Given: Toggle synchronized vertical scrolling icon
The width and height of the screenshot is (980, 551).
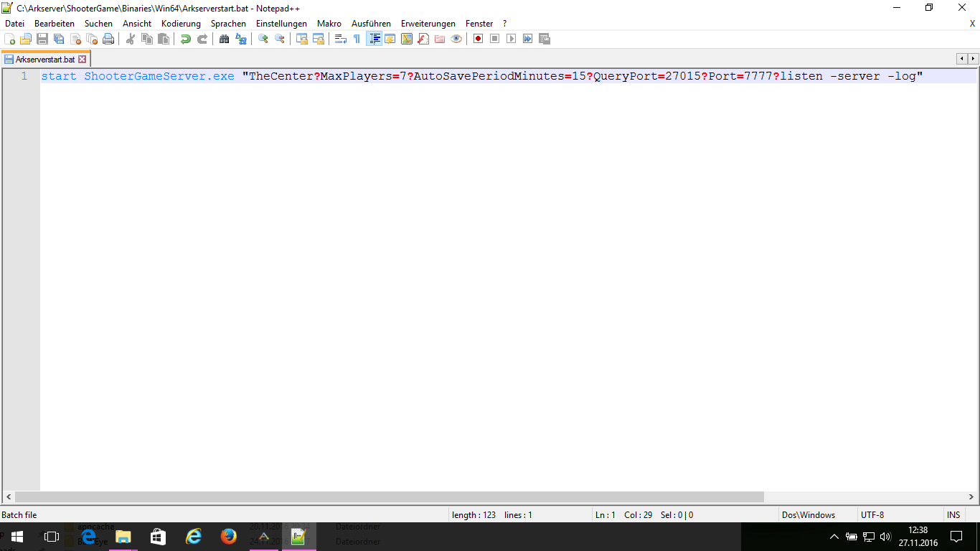Looking at the screenshot, I should click(302, 39).
